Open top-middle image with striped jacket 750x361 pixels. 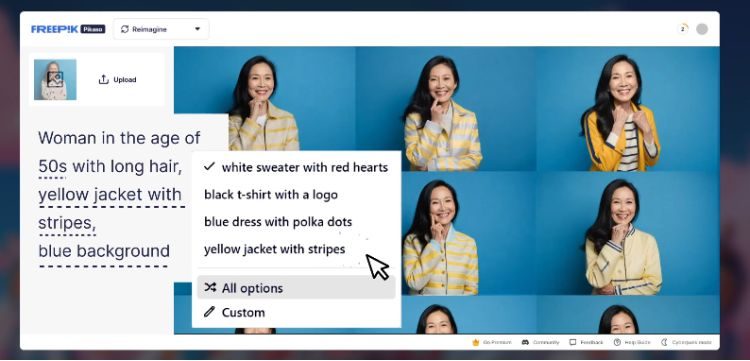point(446,109)
